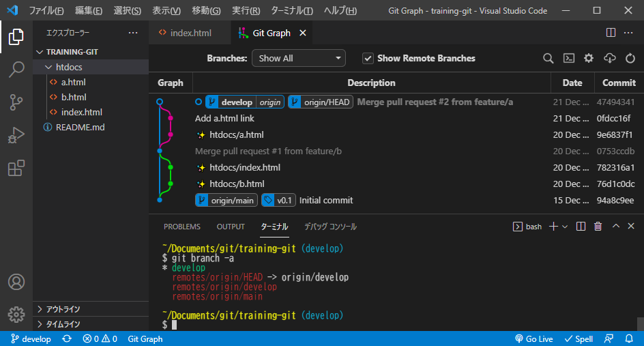Split the editor to the right
The width and height of the screenshot is (644, 346).
click(x=611, y=33)
